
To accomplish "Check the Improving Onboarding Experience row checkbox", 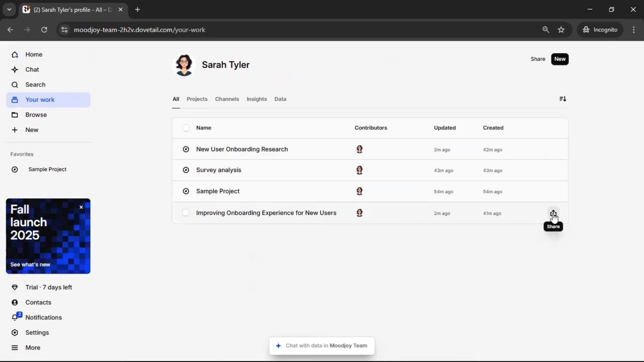I will (186, 213).
